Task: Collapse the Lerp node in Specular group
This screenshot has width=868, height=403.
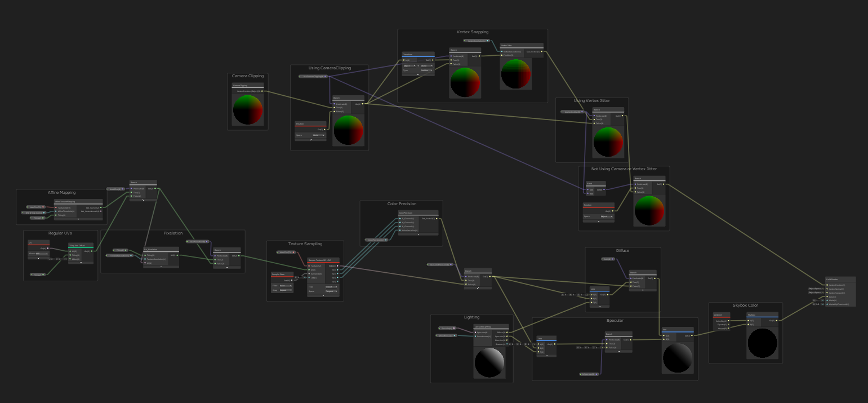Action: click(546, 356)
